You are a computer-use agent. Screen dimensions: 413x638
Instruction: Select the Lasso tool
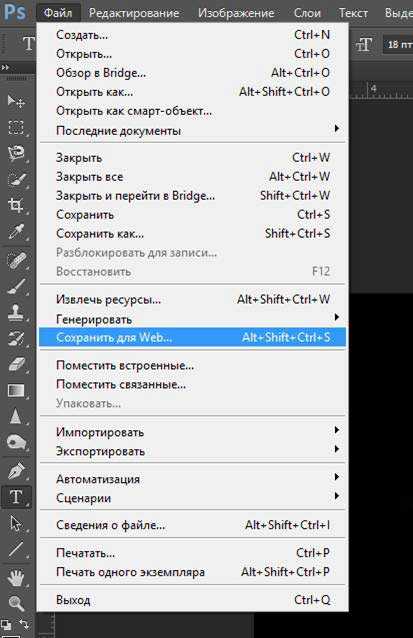16,153
